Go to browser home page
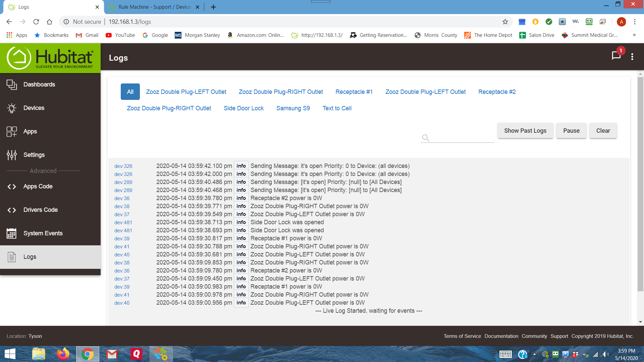The height and width of the screenshot is (362, 644). (50, 22)
